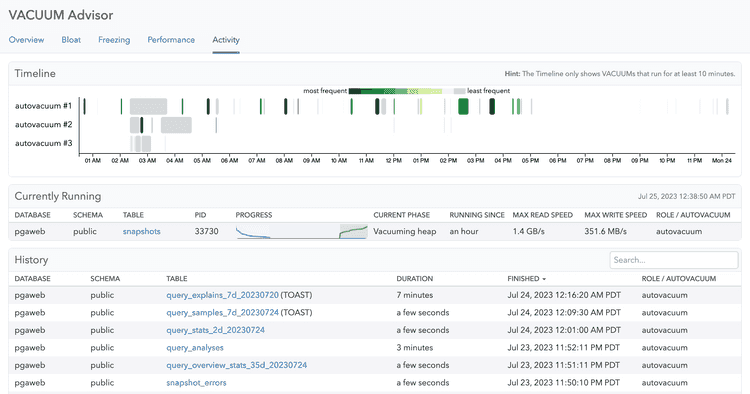Open query_samples_7d_20230724 table link

point(222,313)
